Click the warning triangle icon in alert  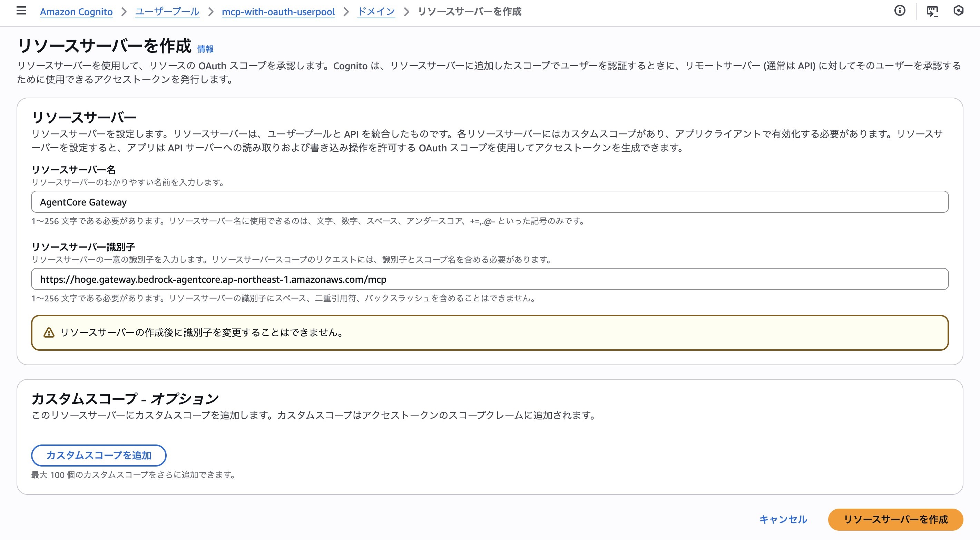tap(49, 332)
